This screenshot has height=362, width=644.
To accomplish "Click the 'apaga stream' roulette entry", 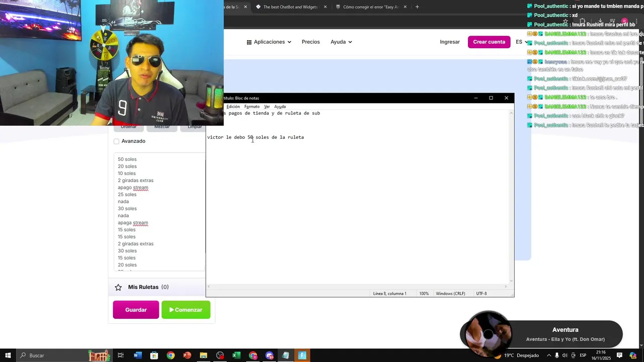I will click(x=133, y=223).
